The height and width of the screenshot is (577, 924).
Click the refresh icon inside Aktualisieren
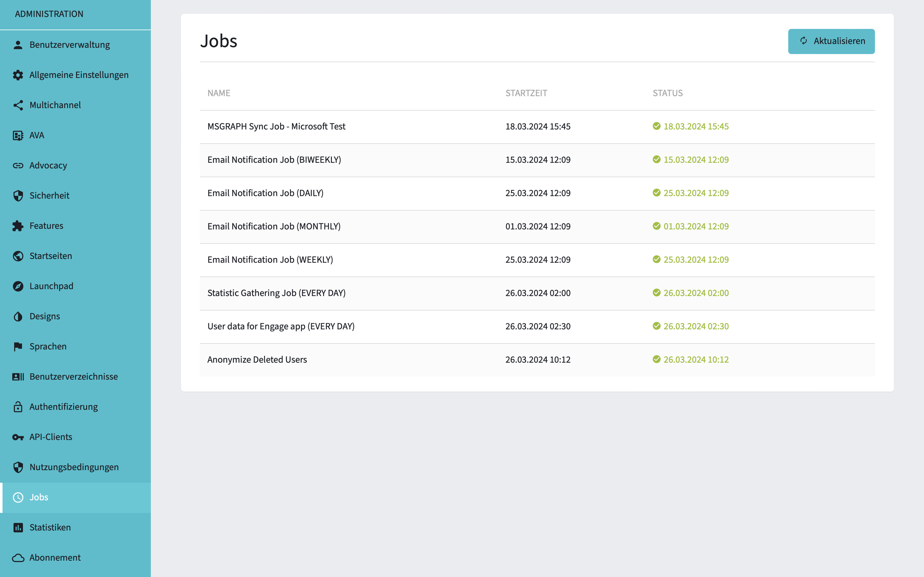pyautogui.click(x=803, y=41)
